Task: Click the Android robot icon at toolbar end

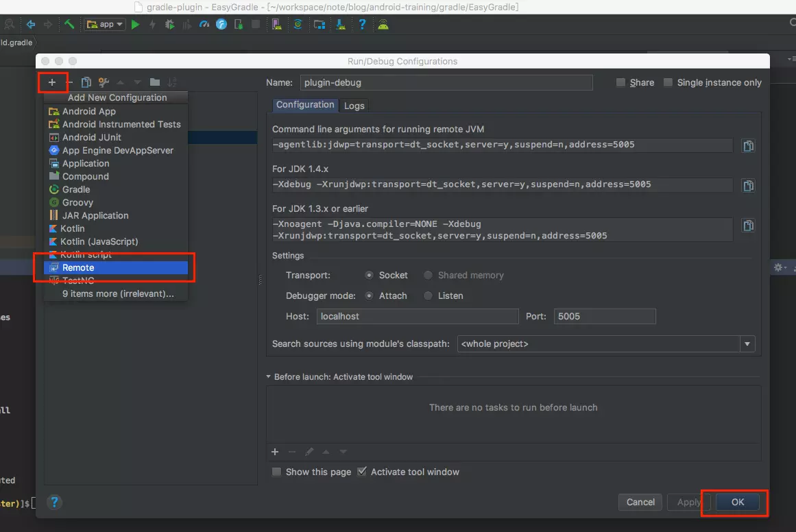Action: click(383, 25)
